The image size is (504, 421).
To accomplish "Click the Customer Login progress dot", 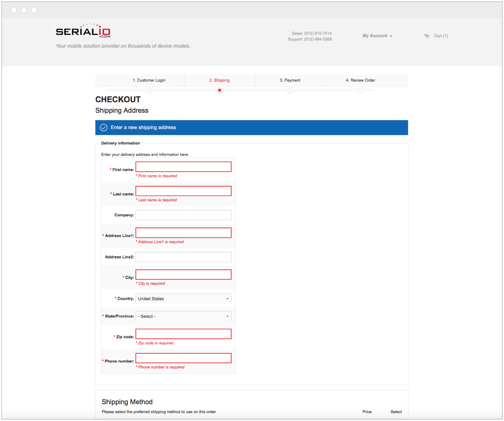I will (x=149, y=90).
